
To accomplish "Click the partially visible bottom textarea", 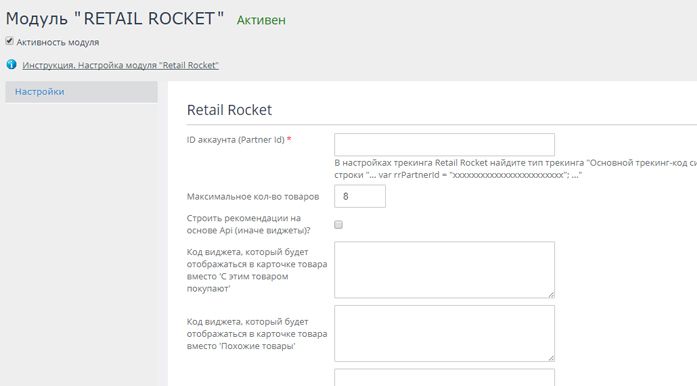I will click(x=445, y=377).
